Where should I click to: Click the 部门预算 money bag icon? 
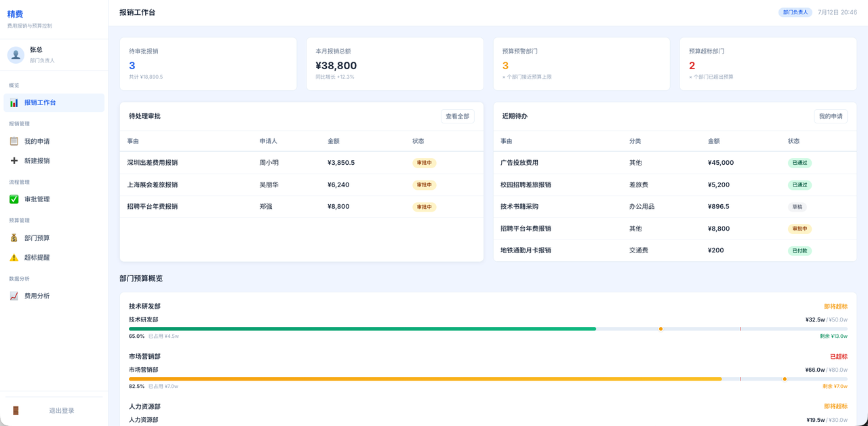tap(14, 238)
